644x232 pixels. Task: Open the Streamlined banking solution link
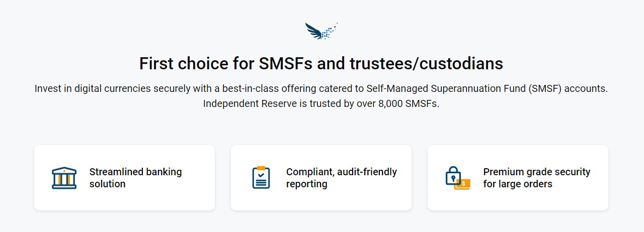[136, 178]
